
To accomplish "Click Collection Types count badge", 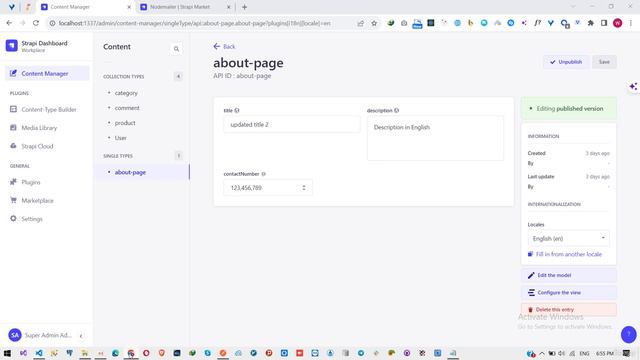I will click(x=178, y=76).
